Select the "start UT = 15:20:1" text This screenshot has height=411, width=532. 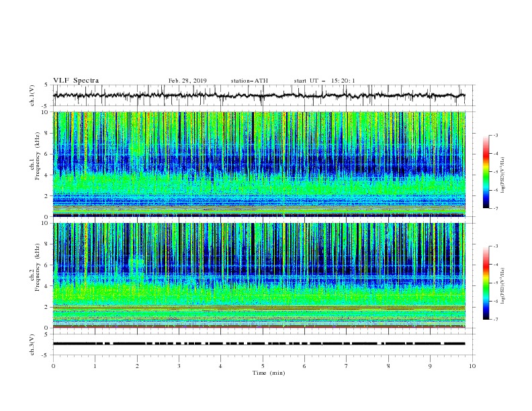[324, 81]
